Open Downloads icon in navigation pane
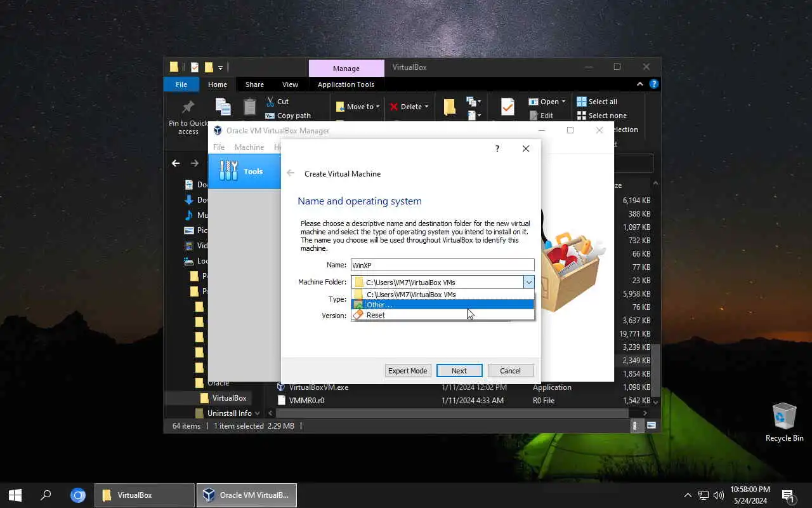The width and height of the screenshot is (812, 508). pos(188,200)
